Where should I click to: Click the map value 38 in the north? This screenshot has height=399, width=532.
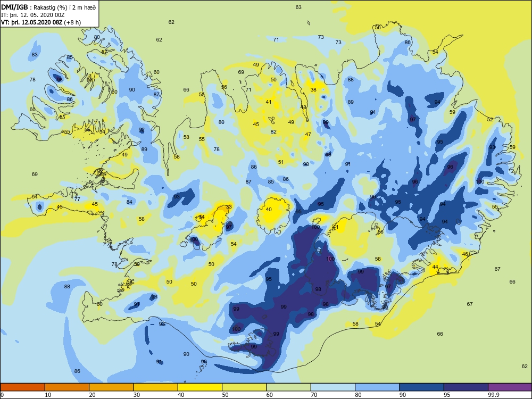click(x=313, y=89)
